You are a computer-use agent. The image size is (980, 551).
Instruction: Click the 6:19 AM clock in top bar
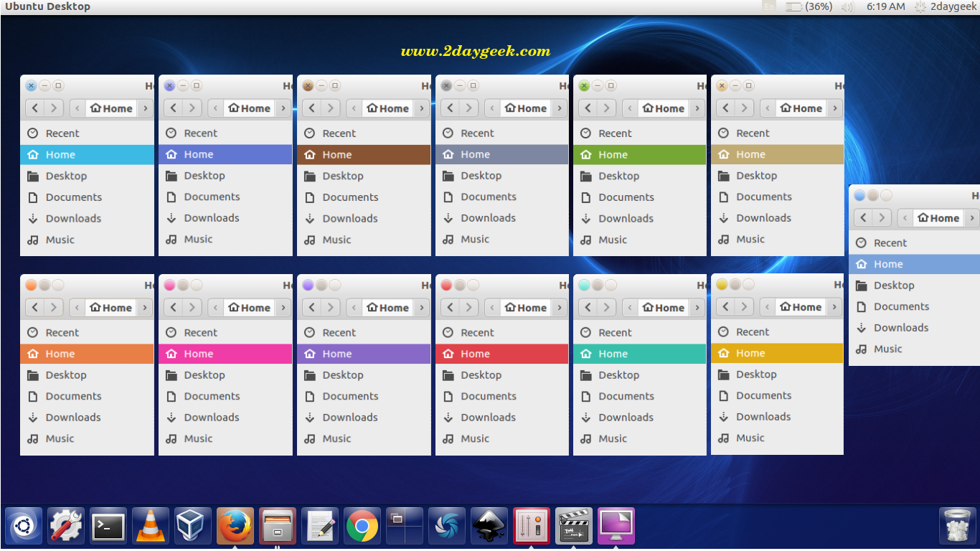pos(885,6)
